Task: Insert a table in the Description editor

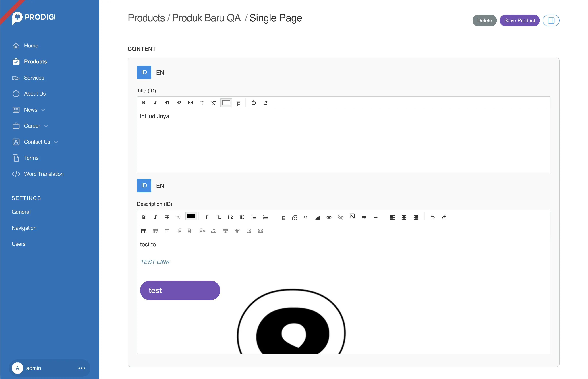Action: click(x=144, y=231)
